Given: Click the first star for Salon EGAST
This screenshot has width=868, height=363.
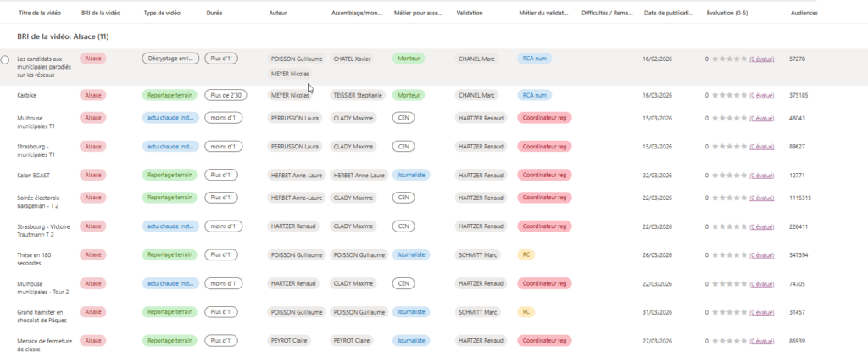Looking at the screenshot, I should tap(714, 176).
